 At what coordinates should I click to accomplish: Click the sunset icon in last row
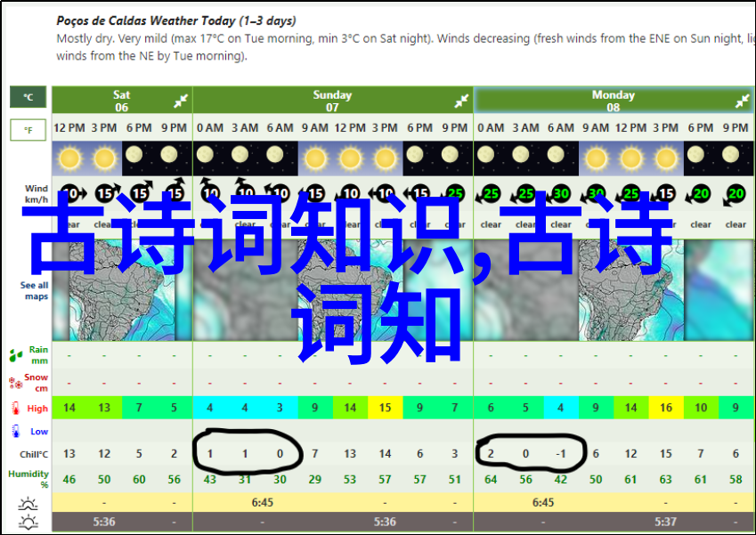click(28, 522)
